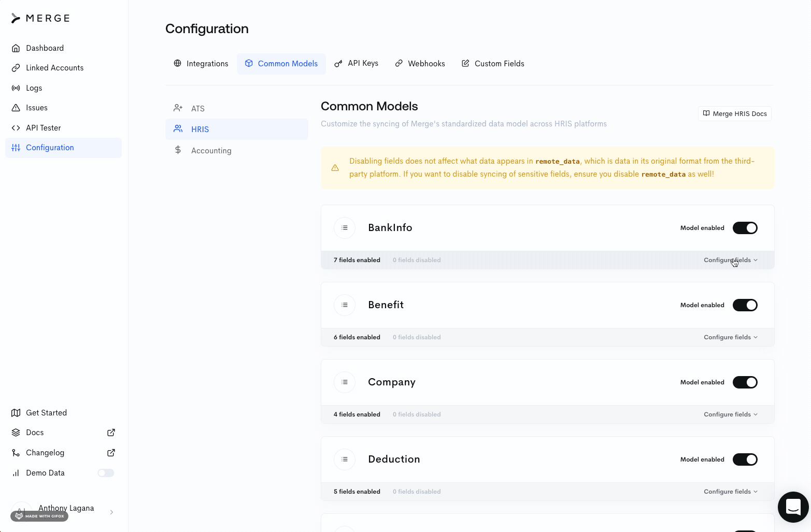
Task: Turn off the Benefit model toggle
Action: pyautogui.click(x=745, y=305)
